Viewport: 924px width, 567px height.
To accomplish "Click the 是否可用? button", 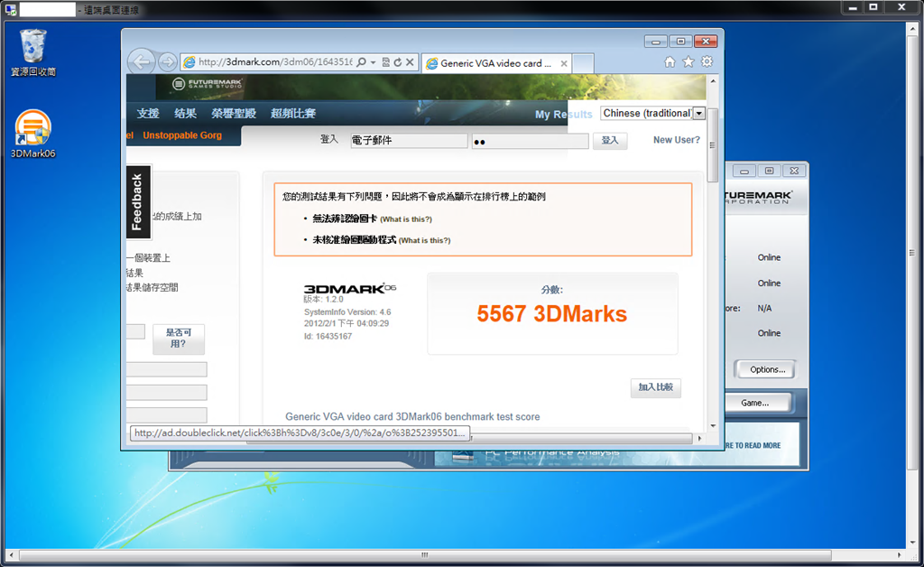I will [x=179, y=339].
